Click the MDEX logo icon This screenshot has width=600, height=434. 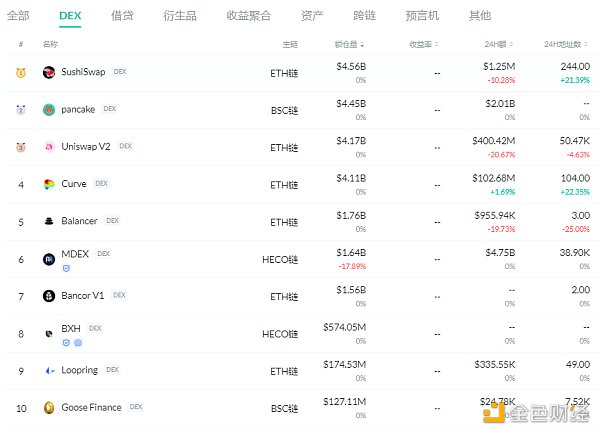pyautogui.click(x=49, y=259)
